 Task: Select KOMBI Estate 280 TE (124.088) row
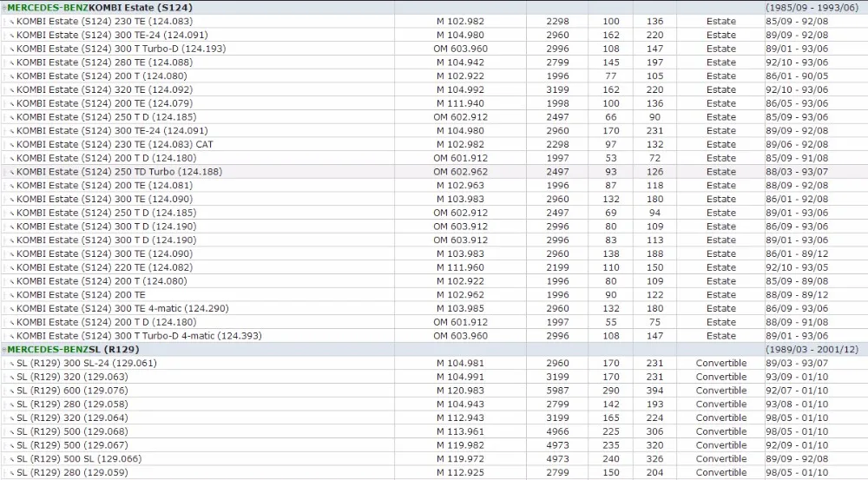434,62
